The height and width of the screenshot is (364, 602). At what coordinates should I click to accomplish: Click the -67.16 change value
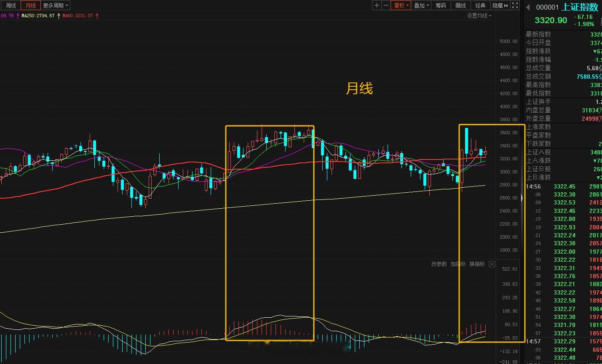583,17
